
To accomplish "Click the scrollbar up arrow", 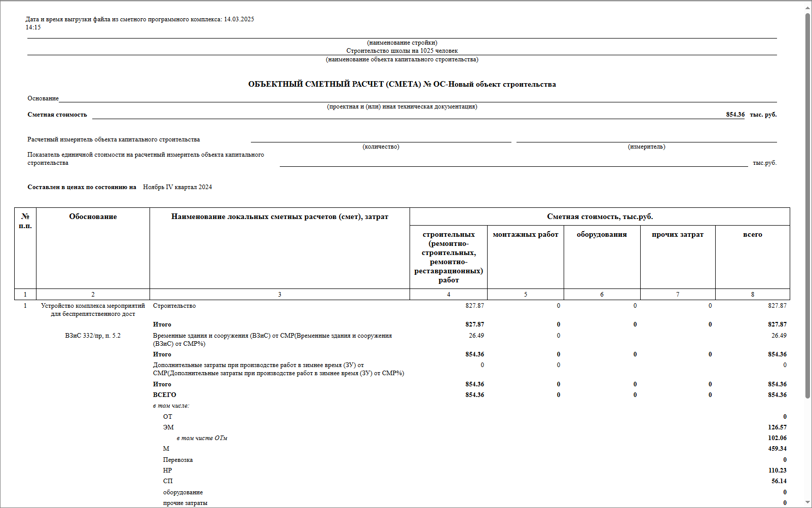I will (807, 8).
